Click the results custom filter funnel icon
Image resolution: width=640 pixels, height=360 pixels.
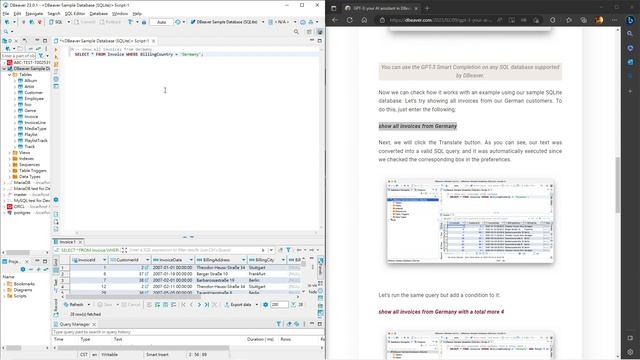click(x=289, y=250)
